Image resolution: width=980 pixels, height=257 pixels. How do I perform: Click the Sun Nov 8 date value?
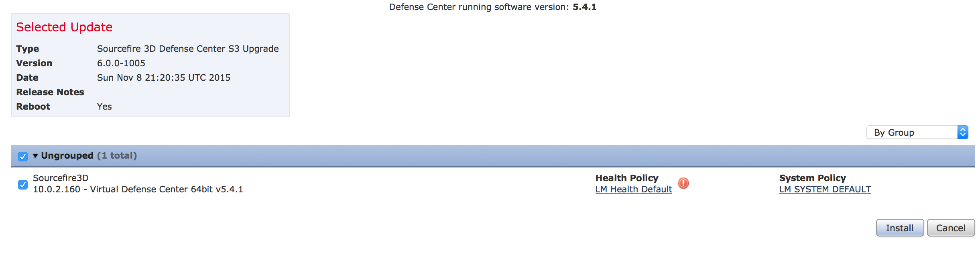point(163,78)
